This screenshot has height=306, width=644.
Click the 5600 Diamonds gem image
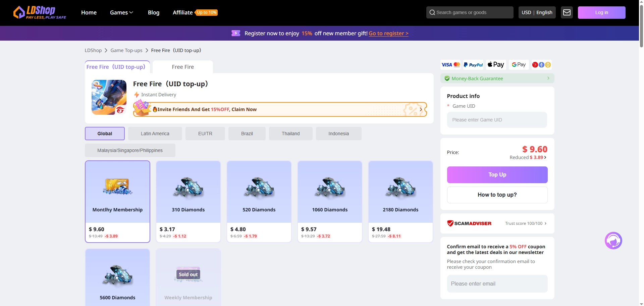(x=117, y=276)
